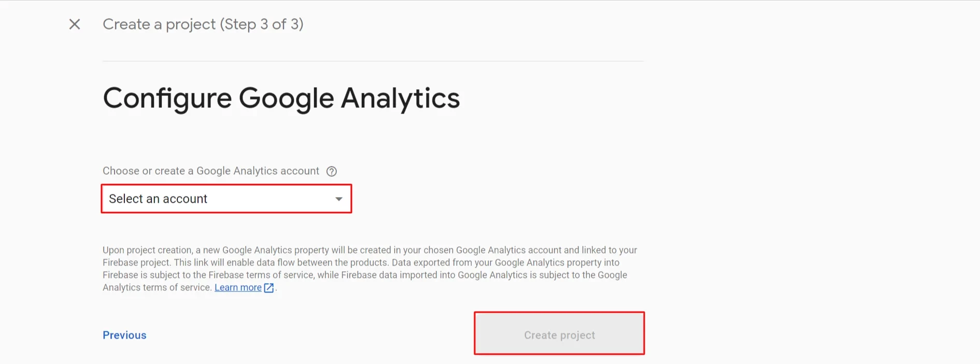This screenshot has width=980, height=364.
Task: Click 'Choose or create a Google Analytics account' label
Action: pyautogui.click(x=210, y=171)
